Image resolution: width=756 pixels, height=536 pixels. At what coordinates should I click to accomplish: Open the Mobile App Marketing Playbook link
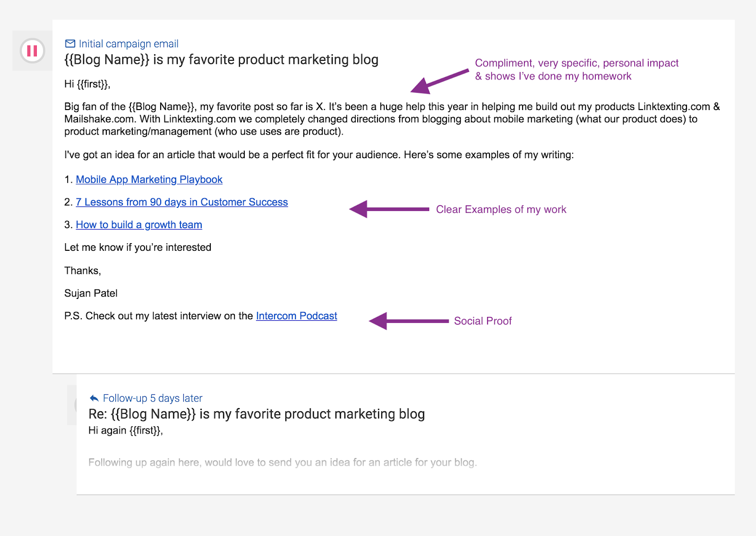pos(149,179)
